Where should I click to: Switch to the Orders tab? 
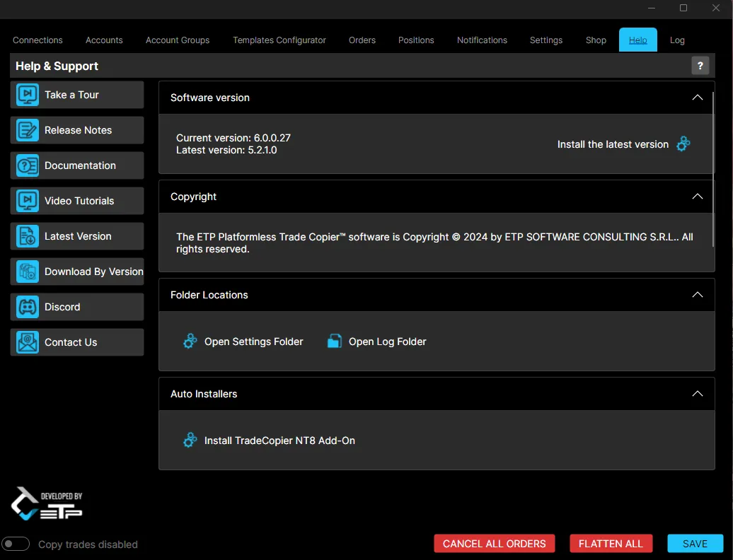tap(362, 40)
